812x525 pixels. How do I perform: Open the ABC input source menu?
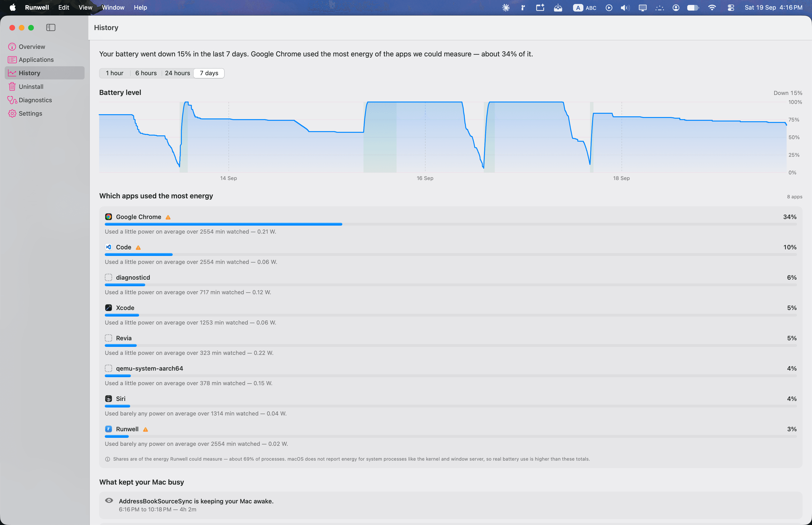click(x=585, y=8)
